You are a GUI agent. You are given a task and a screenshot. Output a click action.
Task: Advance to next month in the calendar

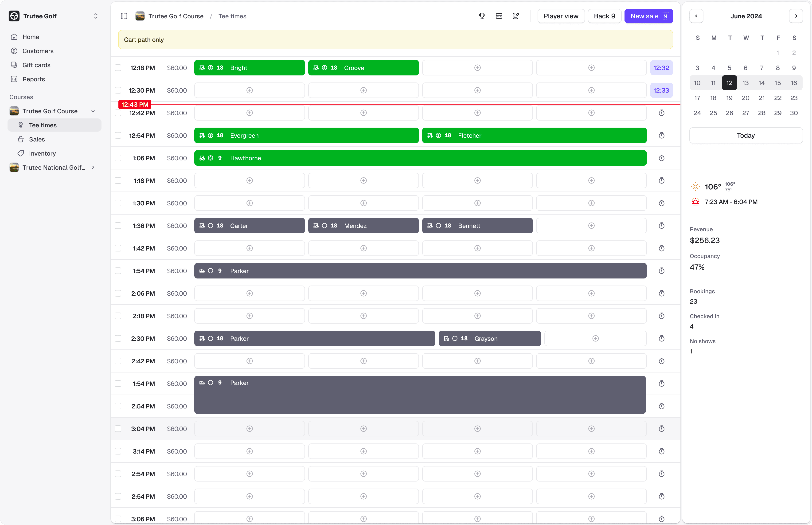796,16
